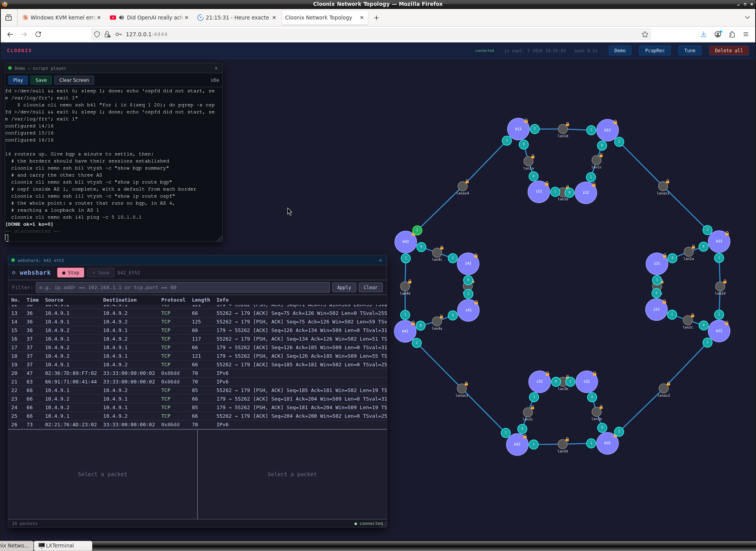Click the Demo button in top bar
This screenshot has height=551, width=756.
620,51
